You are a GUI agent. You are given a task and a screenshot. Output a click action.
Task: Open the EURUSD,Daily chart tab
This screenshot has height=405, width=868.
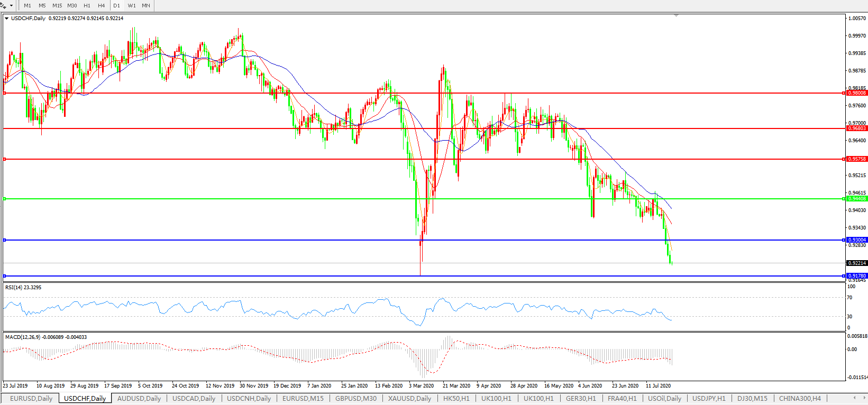(x=31, y=399)
